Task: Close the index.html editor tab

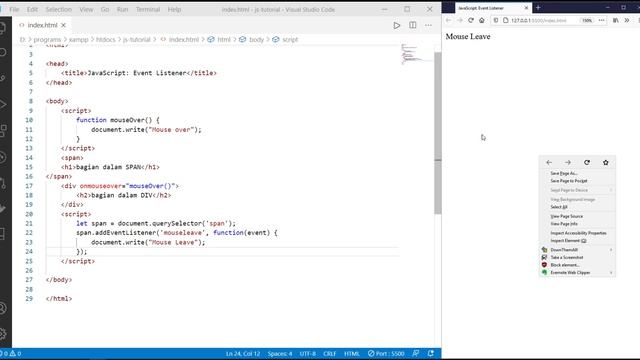Action: (63, 25)
